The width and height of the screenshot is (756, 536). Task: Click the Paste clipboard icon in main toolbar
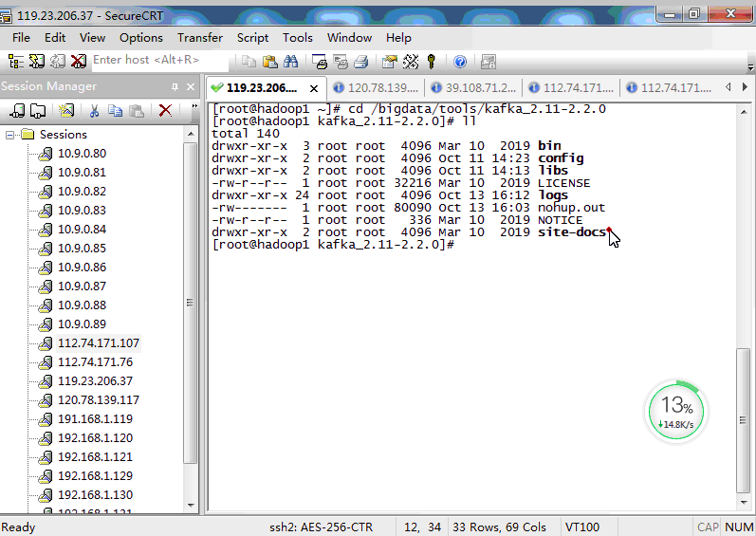coord(269,62)
